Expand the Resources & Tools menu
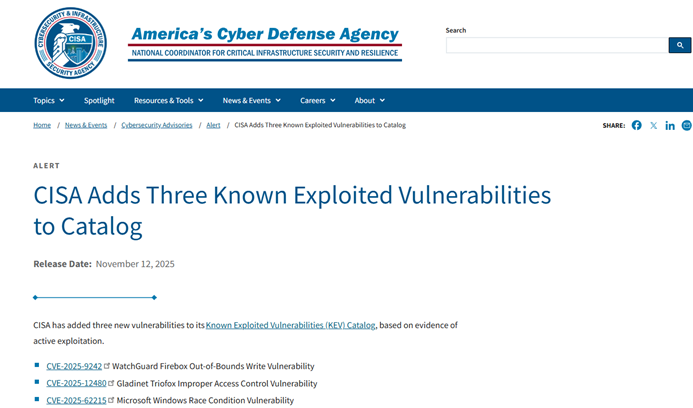Image resolution: width=693 pixels, height=408 pixels. click(x=168, y=100)
